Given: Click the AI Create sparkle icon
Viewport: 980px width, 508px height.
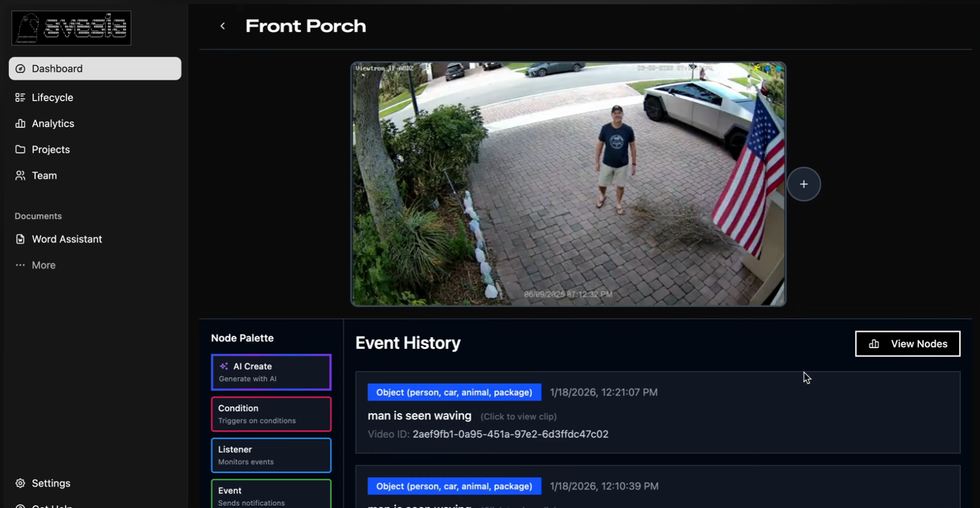Looking at the screenshot, I should pos(224,366).
